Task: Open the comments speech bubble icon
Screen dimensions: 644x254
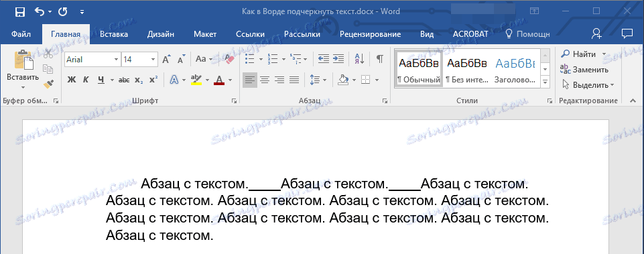Action: 627,34
